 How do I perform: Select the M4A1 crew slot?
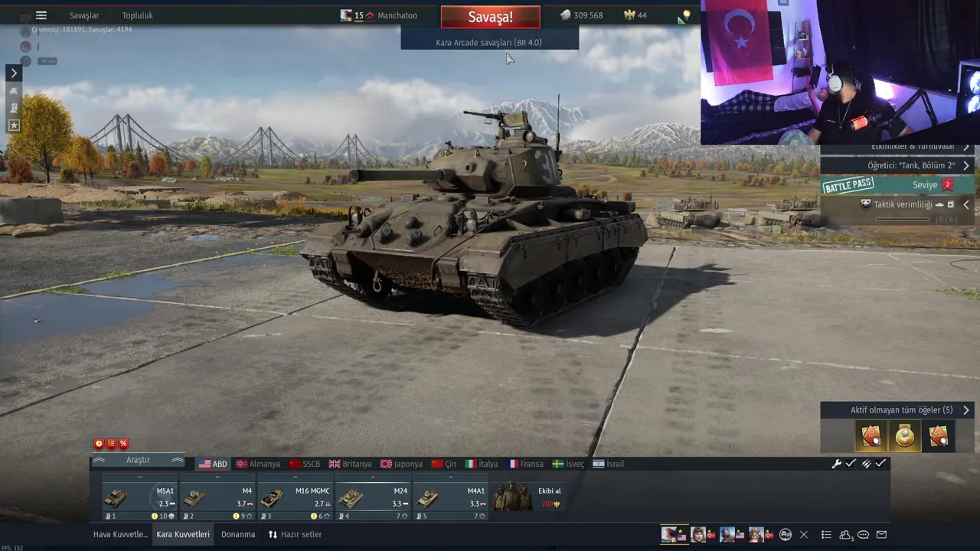click(x=450, y=497)
